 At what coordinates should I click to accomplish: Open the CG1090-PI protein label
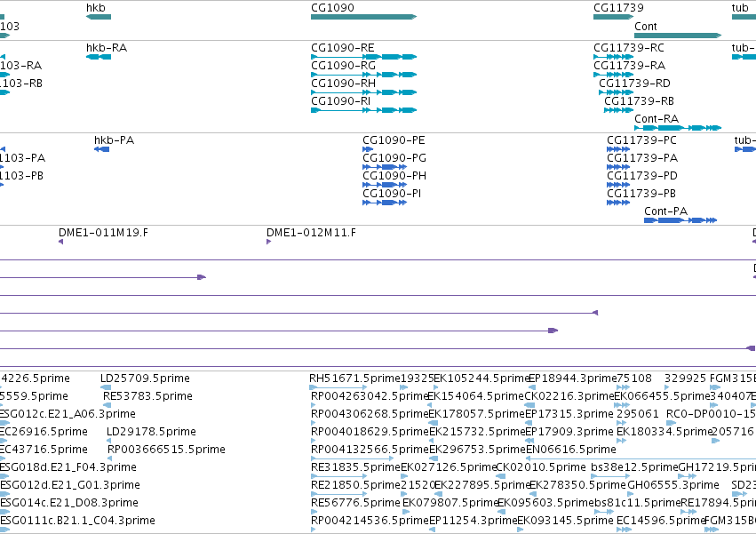pos(392,194)
